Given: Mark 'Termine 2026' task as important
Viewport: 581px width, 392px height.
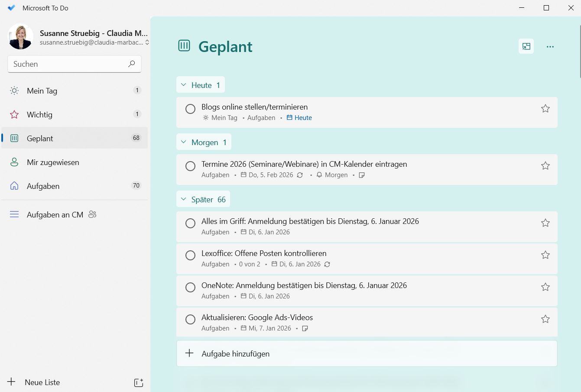Looking at the screenshot, I should coord(545,166).
